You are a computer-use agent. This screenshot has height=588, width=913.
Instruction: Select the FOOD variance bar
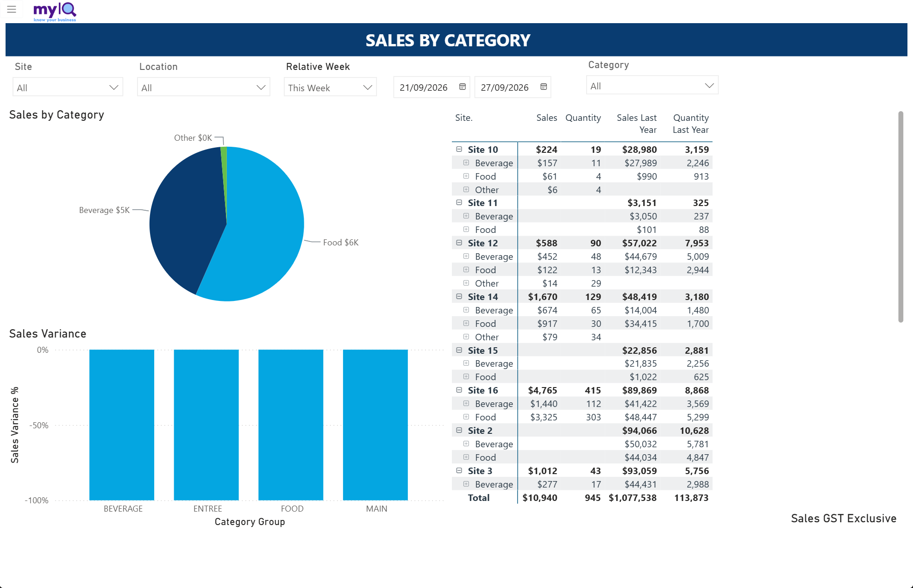tap(291, 425)
